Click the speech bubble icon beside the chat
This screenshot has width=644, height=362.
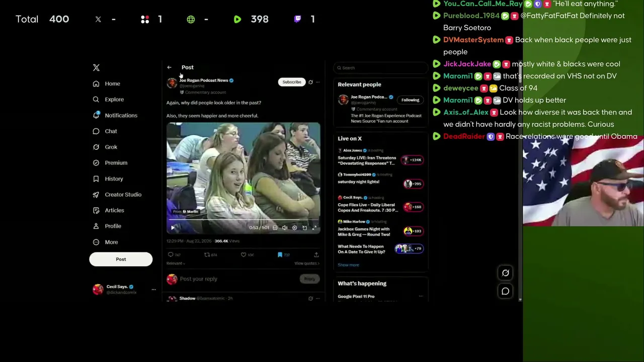click(x=506, y=291)
